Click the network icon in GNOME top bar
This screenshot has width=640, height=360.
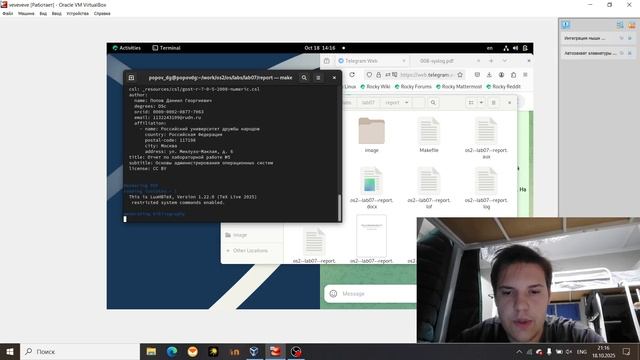point(506,48)
